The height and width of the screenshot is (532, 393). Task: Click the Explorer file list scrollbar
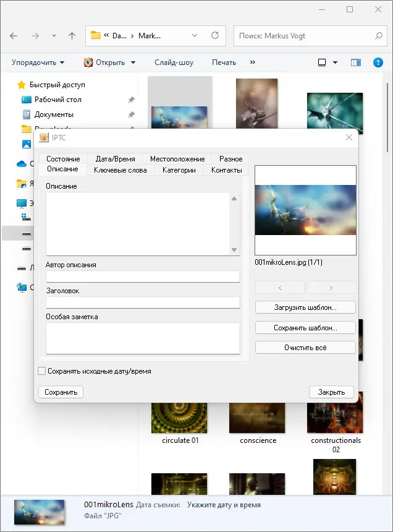[x=387, y=117]
